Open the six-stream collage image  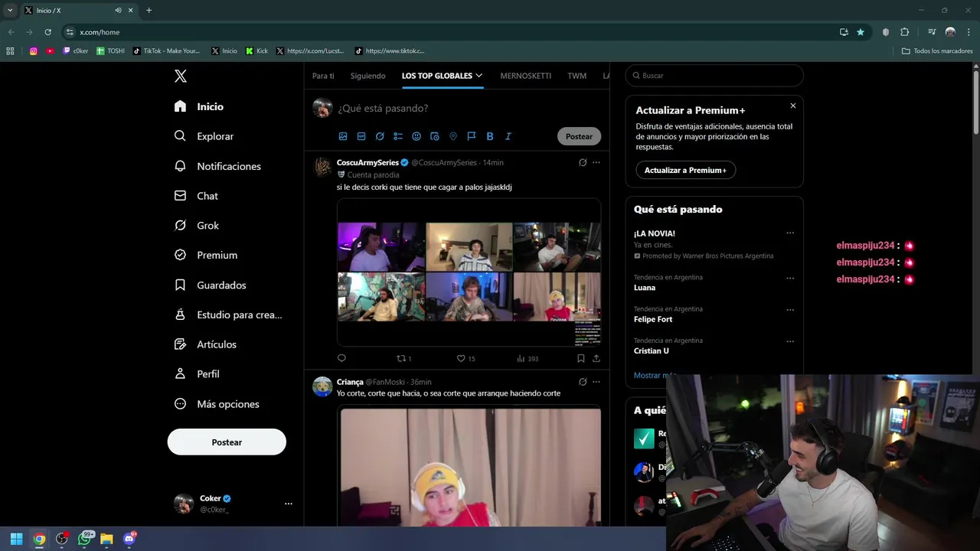click(x=469, y=272)
